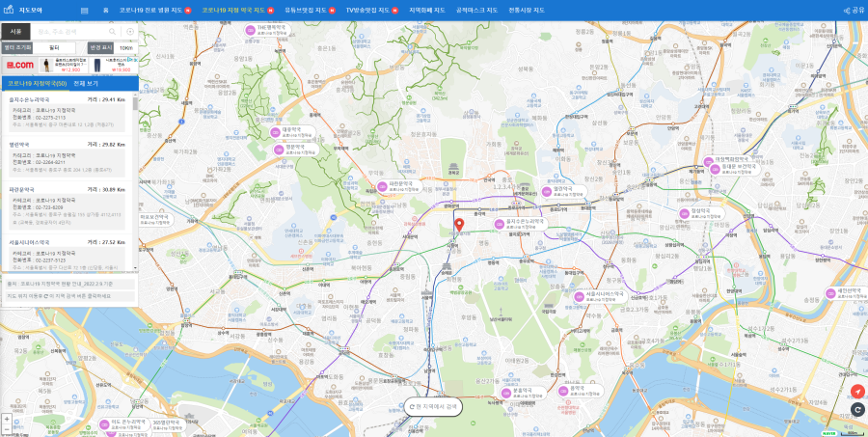Select the 동대문 보건약국 marker
Screen dimensions: 868x437
734,169
